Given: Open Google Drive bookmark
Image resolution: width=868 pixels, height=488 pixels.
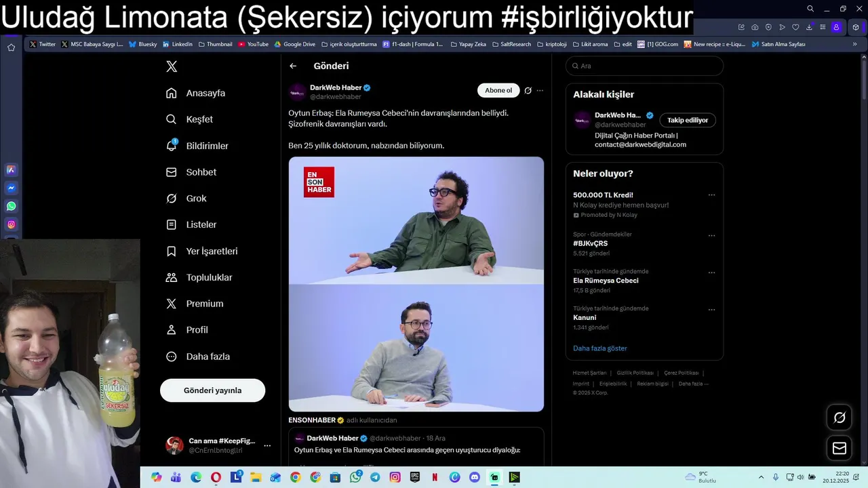Looking at the screenshot, I should (295, 44).
